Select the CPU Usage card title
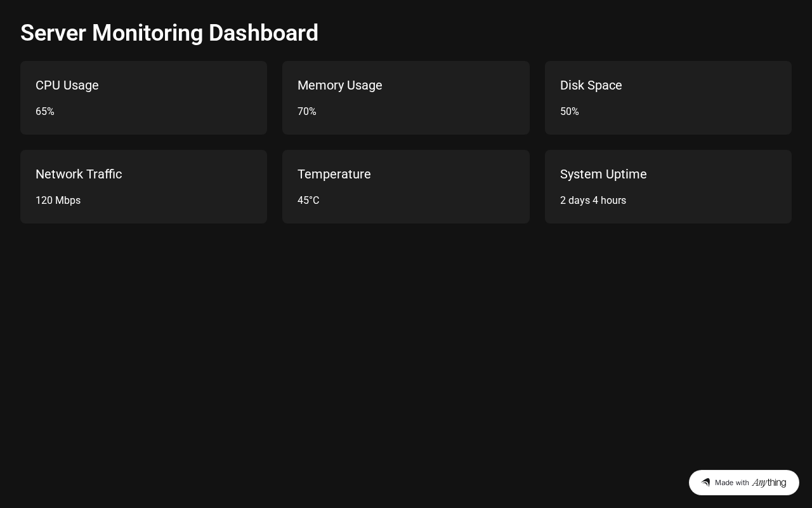This screenshot has width=812, height=508. tap(67, 85)
